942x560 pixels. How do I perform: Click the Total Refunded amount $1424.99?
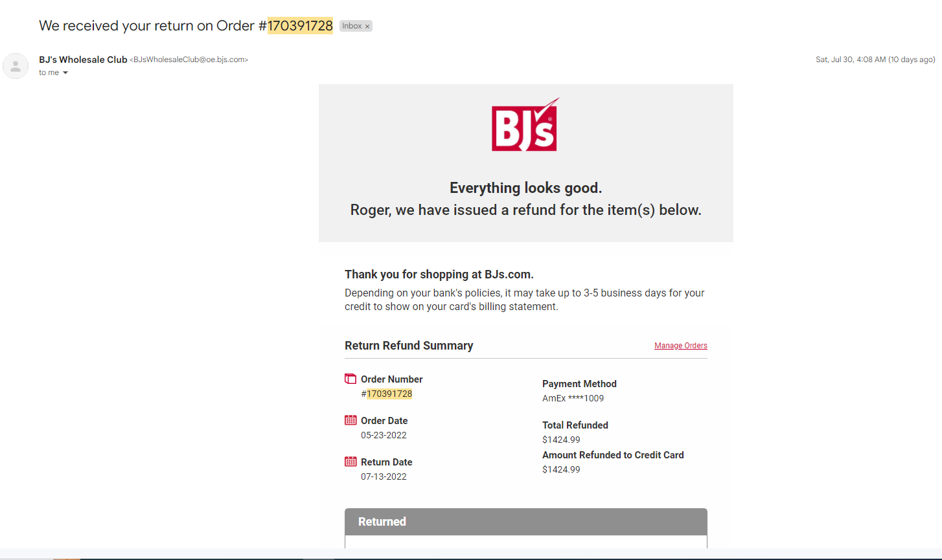tap(561, 440)
